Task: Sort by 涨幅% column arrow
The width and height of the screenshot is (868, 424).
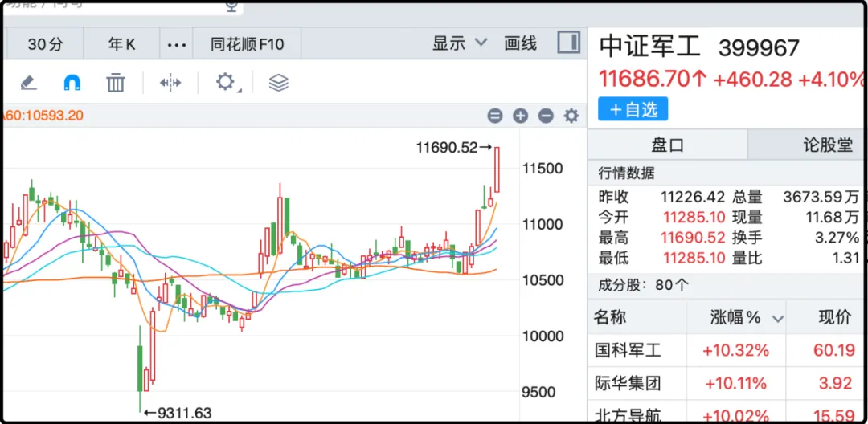Action: 777,319
